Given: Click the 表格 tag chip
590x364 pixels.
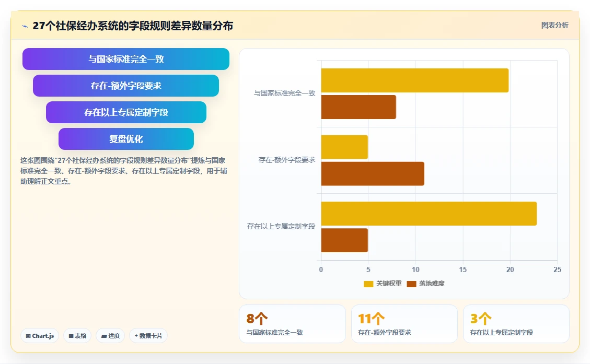Looking at the screenshot, I should point(77,336).
